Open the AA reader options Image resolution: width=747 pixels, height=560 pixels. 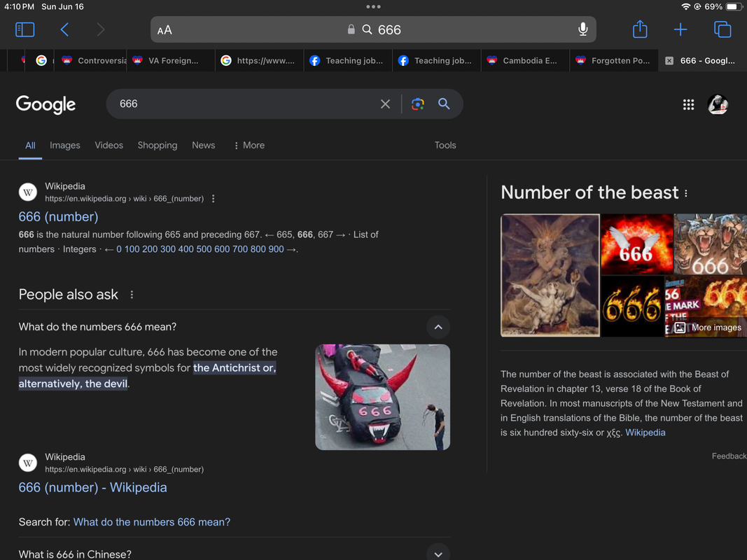(165, 30)
